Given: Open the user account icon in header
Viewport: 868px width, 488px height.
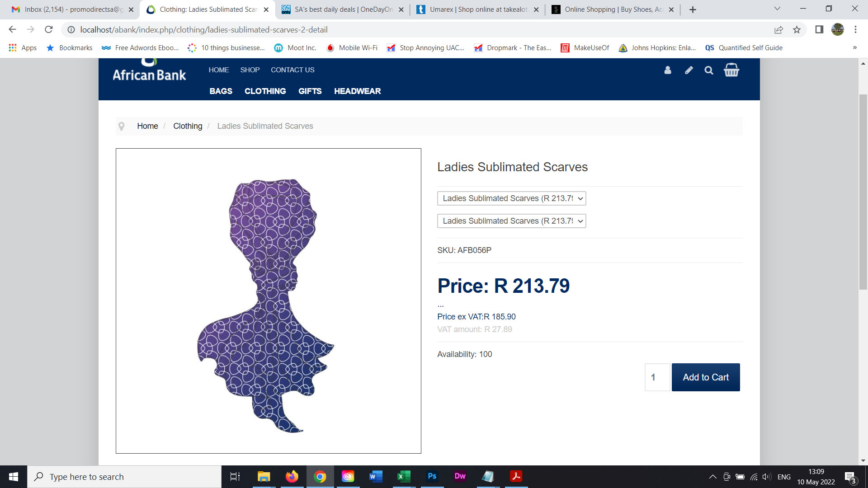Looking at the screenshot, I should pos(668,70).
